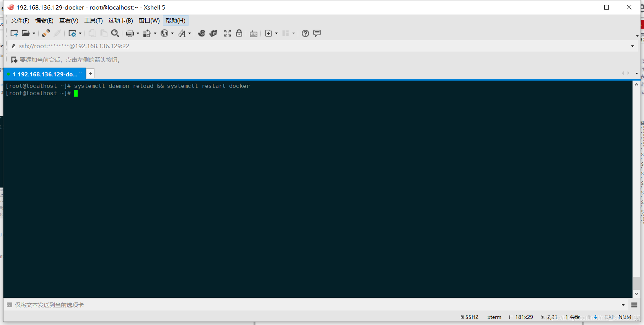Image resolution: width=644 pixels, height=325 pixels.
Task: Click the tab strip previous-tab arrow
Action: click(623, 73)
